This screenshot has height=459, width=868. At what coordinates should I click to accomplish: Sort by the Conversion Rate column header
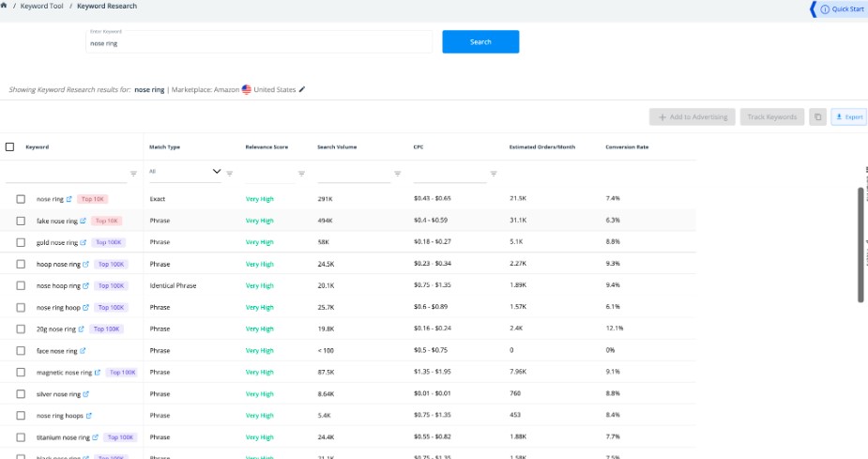627,146
